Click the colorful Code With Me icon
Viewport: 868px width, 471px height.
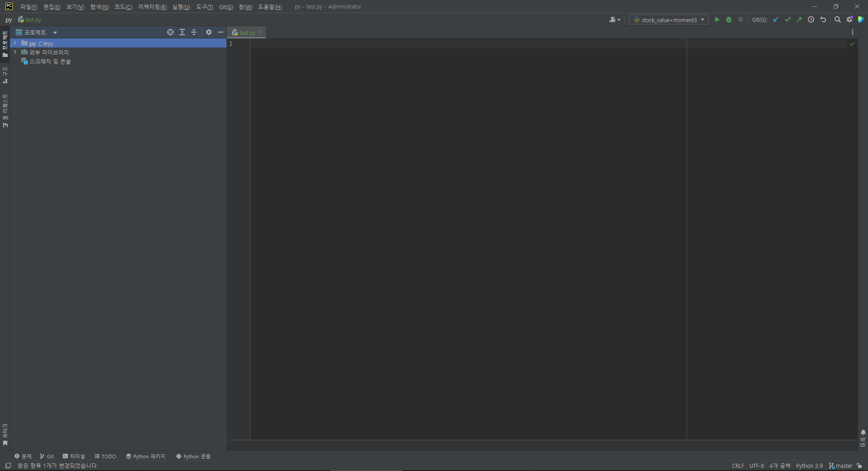(861, 19)
